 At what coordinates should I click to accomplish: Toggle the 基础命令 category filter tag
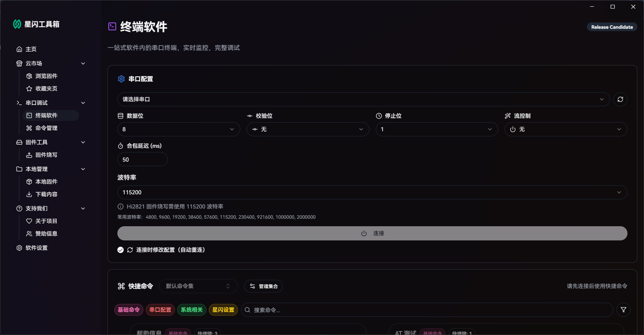[129, 310]
